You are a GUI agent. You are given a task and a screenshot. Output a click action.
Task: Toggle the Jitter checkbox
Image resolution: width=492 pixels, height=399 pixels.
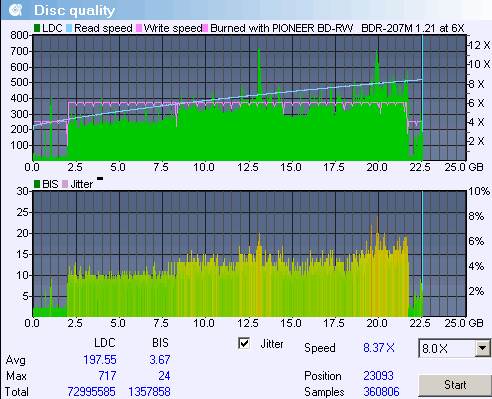pos(244,343)
